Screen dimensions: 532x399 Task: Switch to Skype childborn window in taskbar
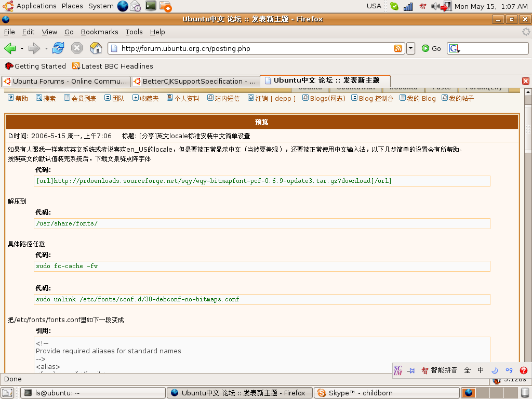[x=387, y=393]
